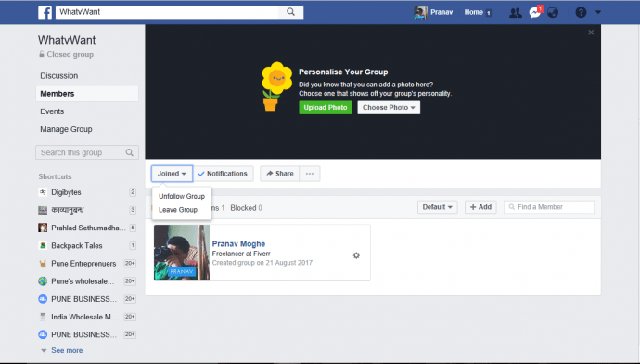Open the Digibytes shortcut
Screen dimensions: 640x364
(66, 192)
